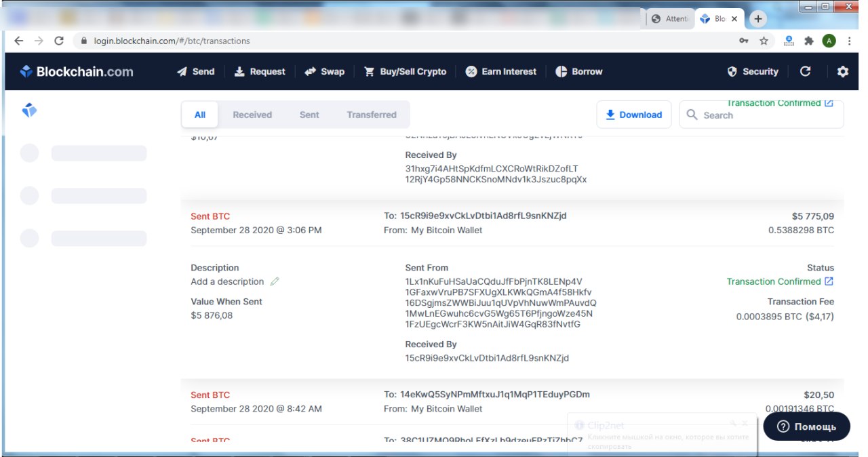The height and width of the screenshot is (457, 868).
Task: Open Buy/Sell Crypto in navigation bar
Action: (x=405, y=72)
